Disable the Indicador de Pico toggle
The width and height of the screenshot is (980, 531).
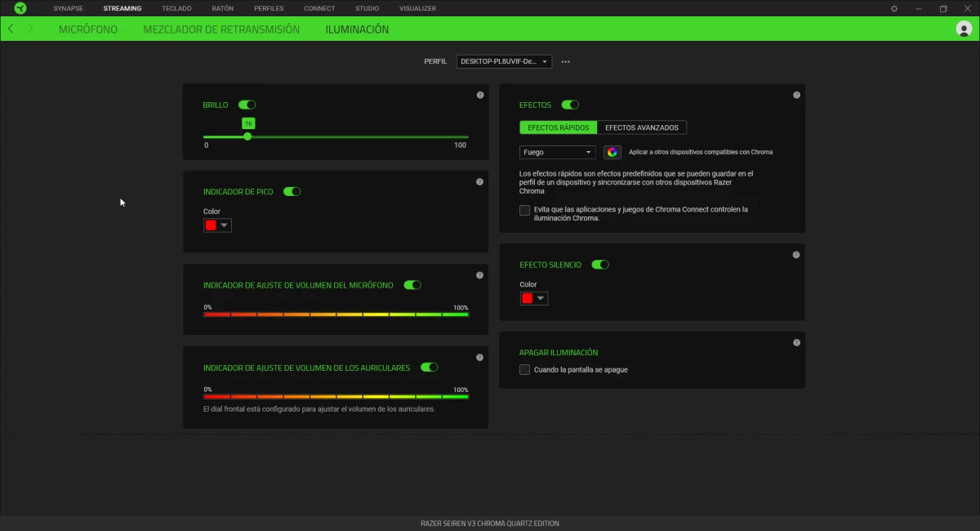(x=292, y=191)
